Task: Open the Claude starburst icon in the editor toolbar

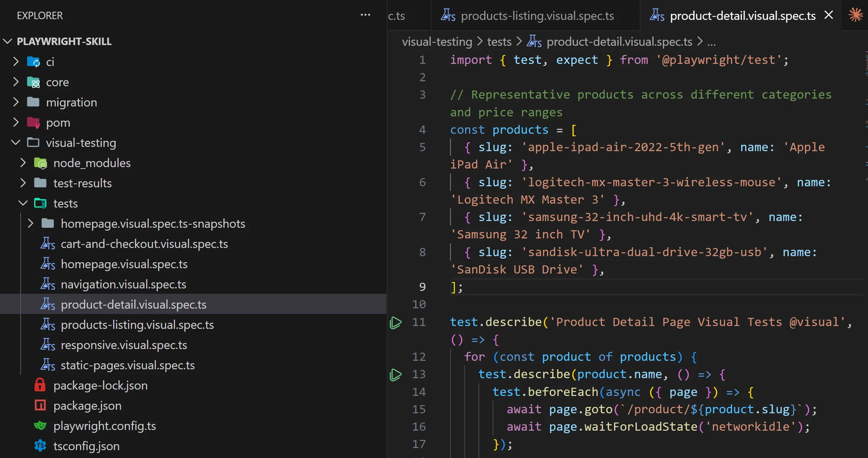Action: tap(856, 15)
